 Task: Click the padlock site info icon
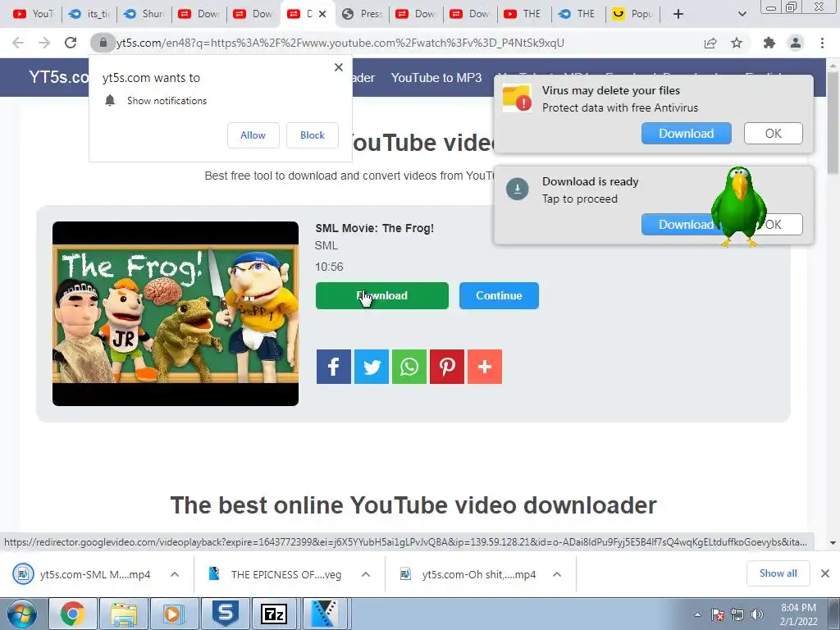pyautogui.click(x=103, y=43)
